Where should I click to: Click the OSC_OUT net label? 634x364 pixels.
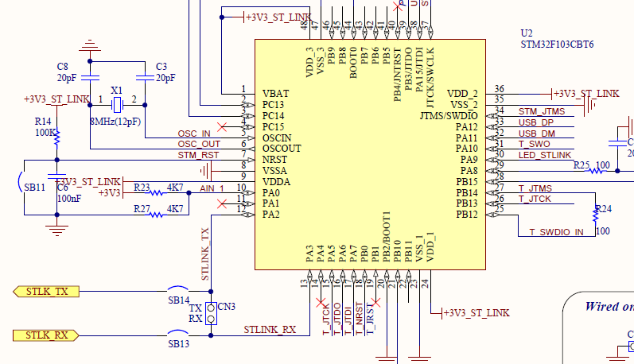coord(199,144)
